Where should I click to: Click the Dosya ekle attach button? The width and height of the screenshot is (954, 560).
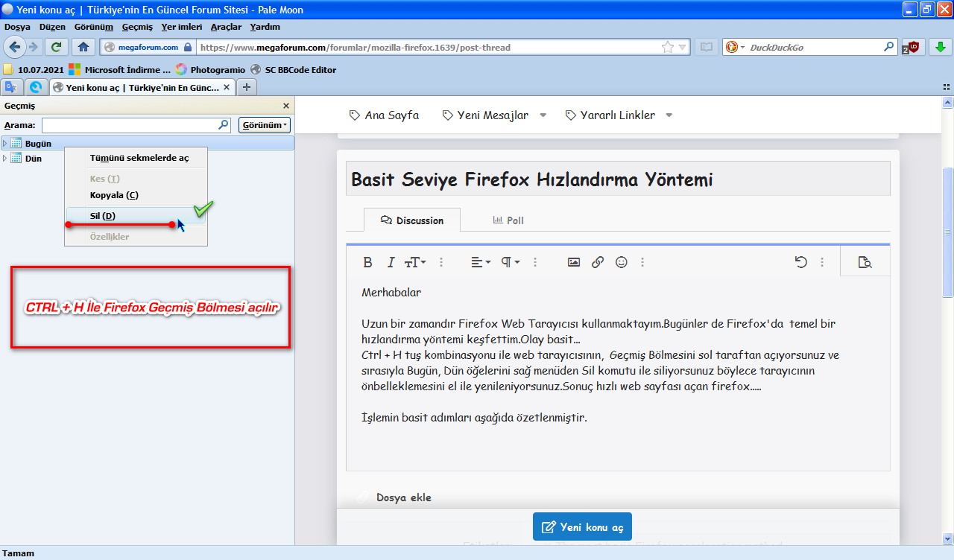coord(395,497)
